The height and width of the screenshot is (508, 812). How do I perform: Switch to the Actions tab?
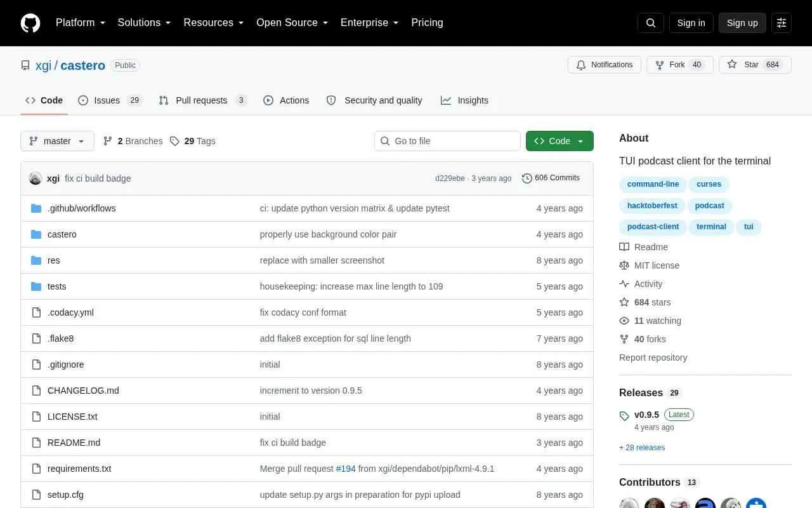[x=286, y=100]
